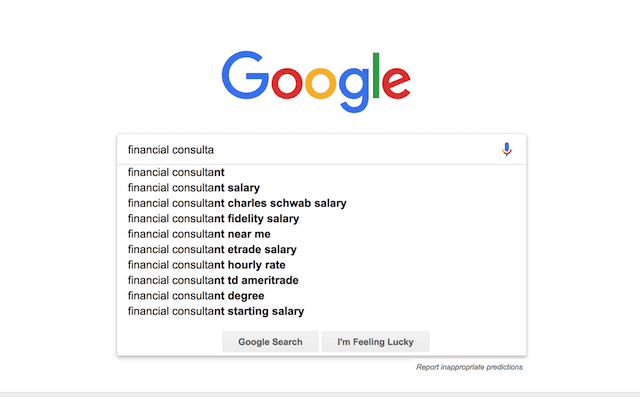Select the 'financial consultant starting salary' suggestion
640x397 pixels.
click(322, 311)
